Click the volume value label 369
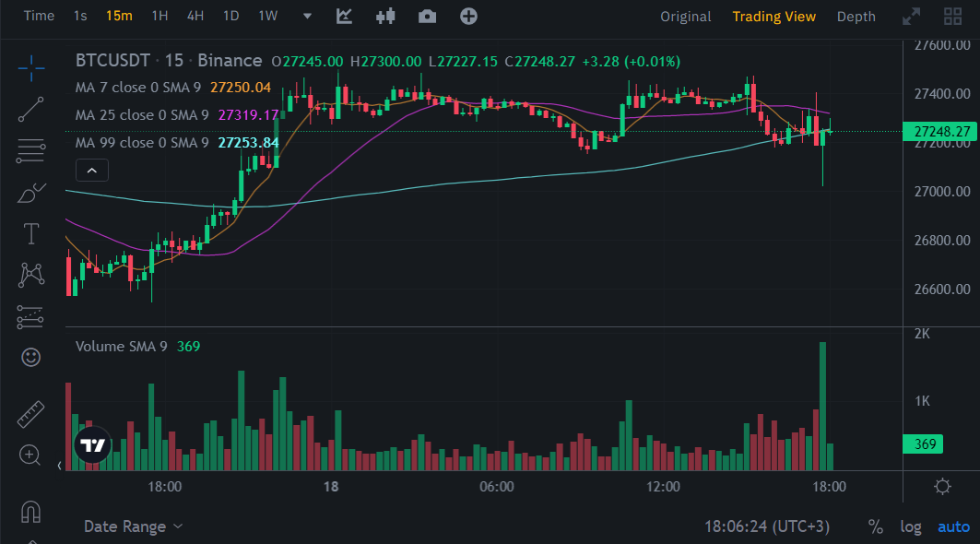The height and width of the screenshot is (544, 980). pyautogui.click(x=924, y=443)
